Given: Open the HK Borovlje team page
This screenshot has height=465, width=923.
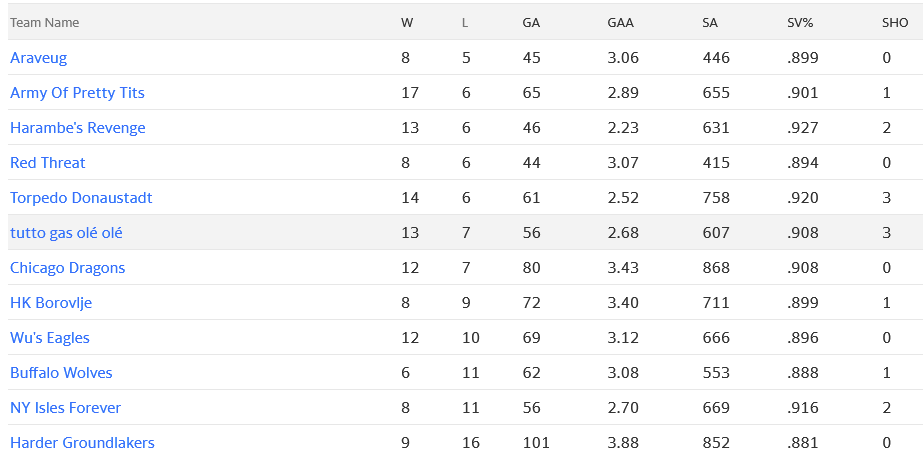Looking at the screenshot, I should tap(51, 303).
